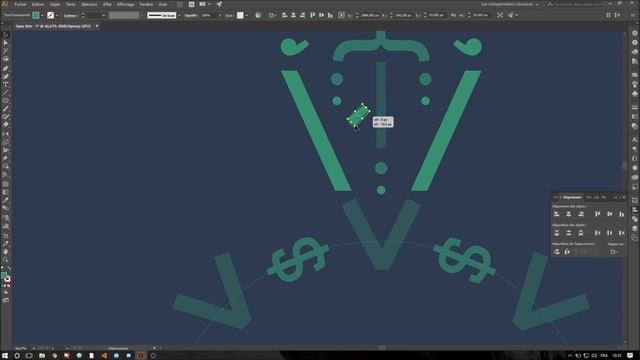Open the Edition menu

point(38,4)
